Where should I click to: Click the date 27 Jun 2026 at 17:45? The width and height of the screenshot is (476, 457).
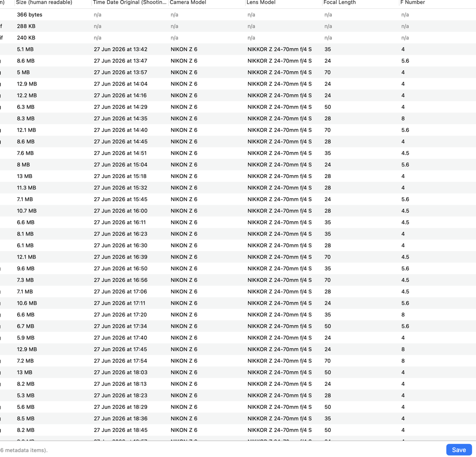(120, 349)
